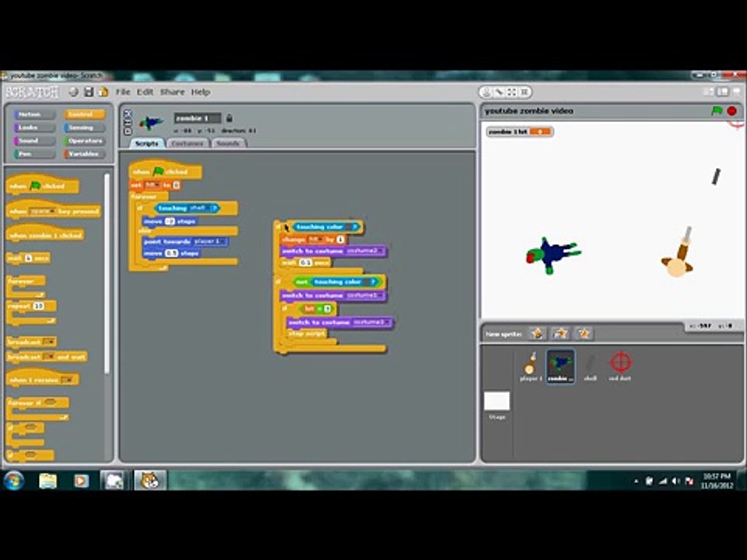This screenshot has height=560, width=747.
Task: Select the Control block category
Action: (84, 114)
